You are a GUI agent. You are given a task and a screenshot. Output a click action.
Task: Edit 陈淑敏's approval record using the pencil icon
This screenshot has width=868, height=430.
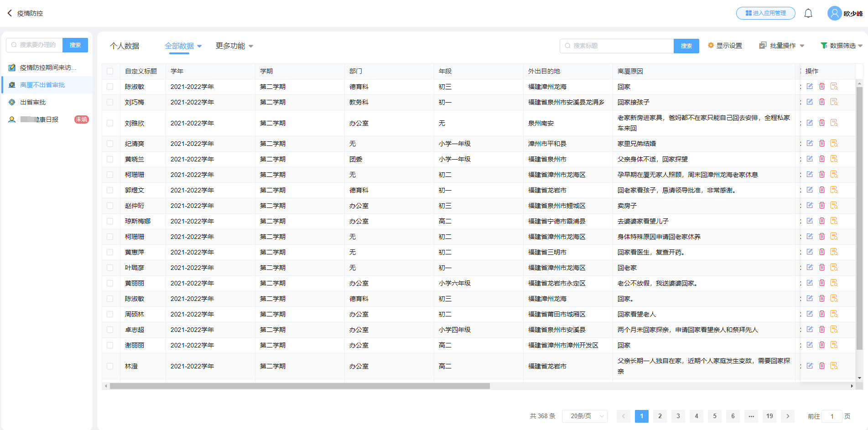[810, 86]
